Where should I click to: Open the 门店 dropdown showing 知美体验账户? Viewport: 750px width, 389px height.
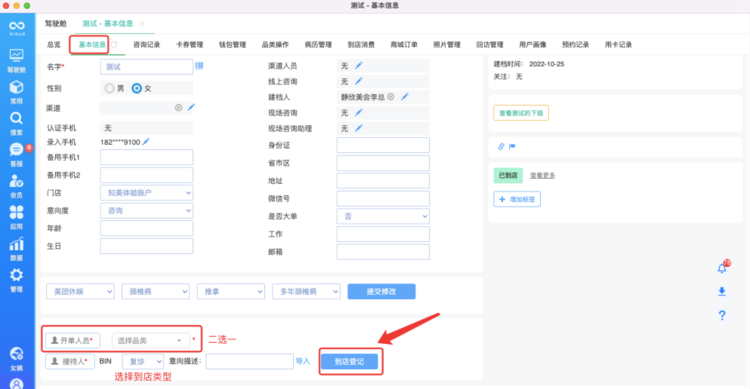pyautogui.click(x=146, y=193)
